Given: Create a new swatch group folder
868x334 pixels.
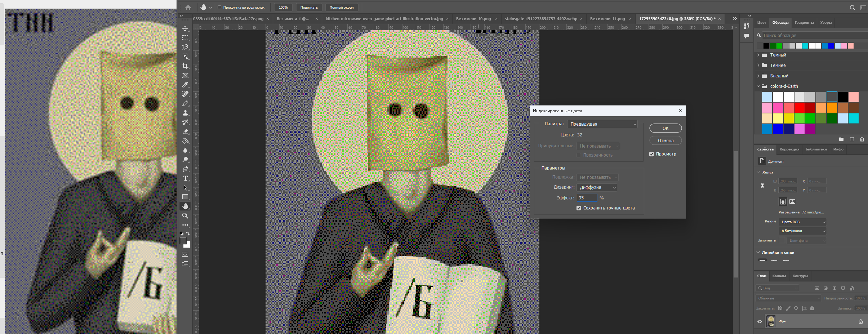Looking at the screenshot, I should [841, 139].
